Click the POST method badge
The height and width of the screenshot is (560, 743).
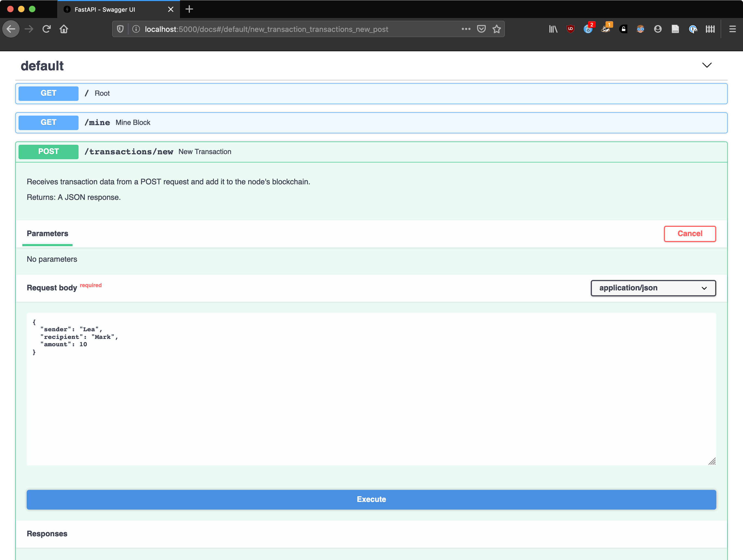pyautogui.click(x=48, y=152)
